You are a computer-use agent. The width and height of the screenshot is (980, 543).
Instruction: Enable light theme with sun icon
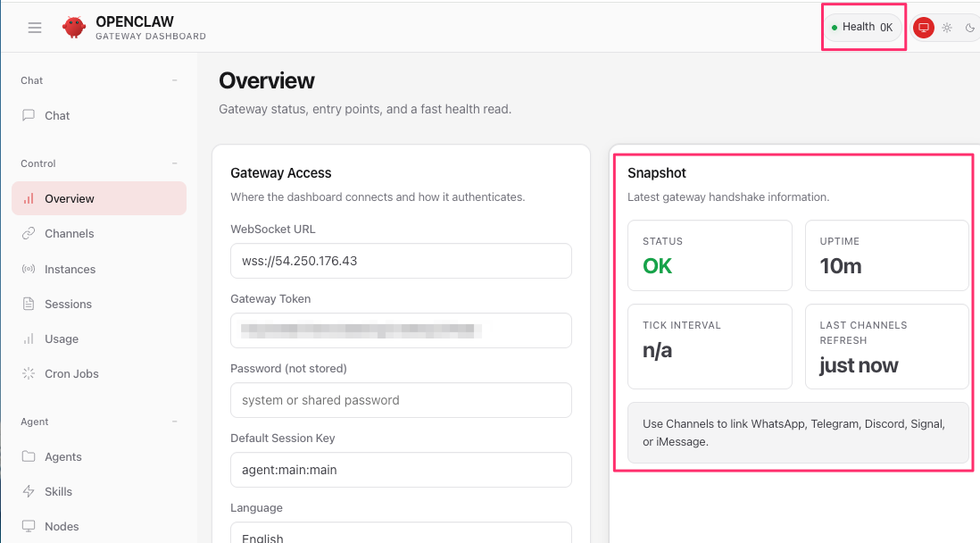(x=947, y=28)
